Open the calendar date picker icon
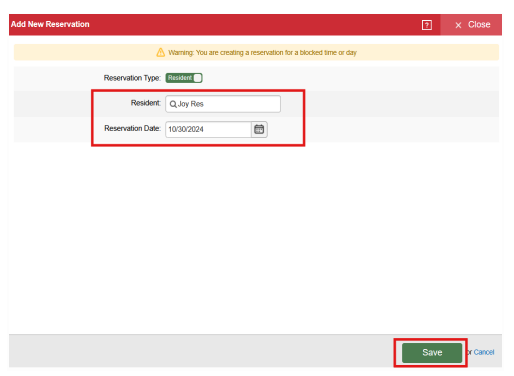 tap(259, 129)
